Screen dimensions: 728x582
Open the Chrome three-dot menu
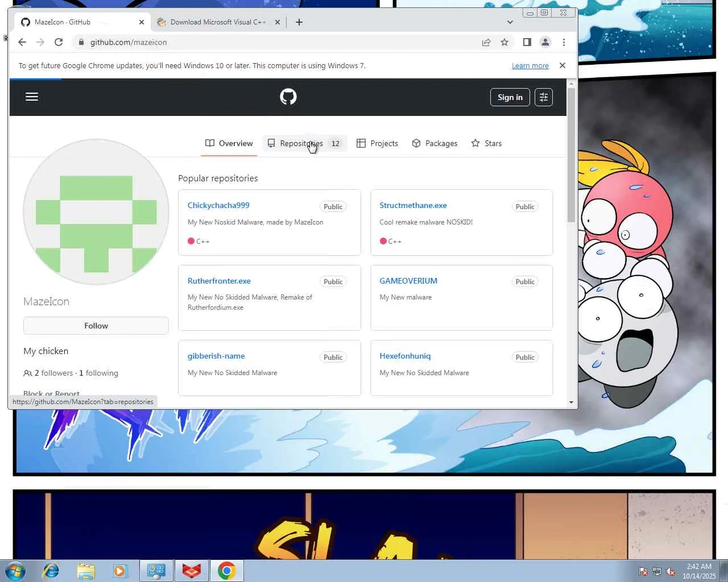click(564, 42)
